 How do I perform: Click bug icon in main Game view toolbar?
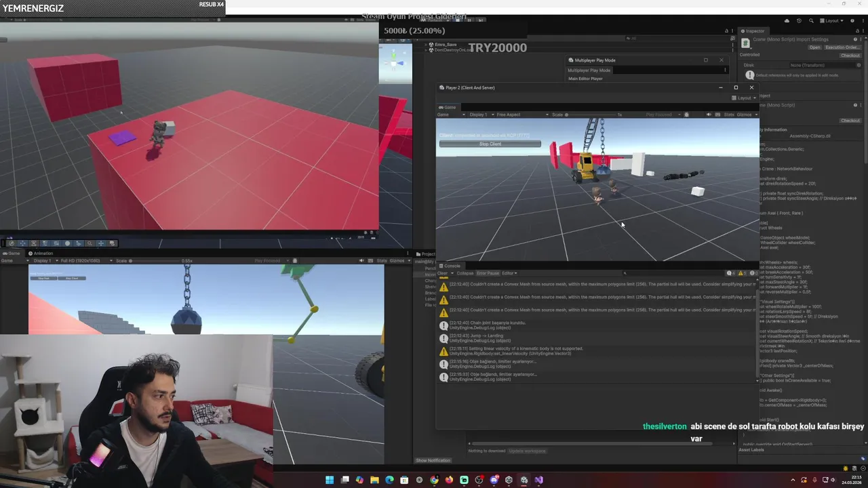click(295, 260)
